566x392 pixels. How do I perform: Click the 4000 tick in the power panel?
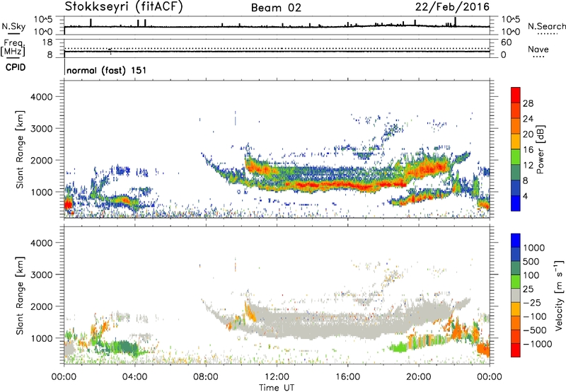[42, 97]
